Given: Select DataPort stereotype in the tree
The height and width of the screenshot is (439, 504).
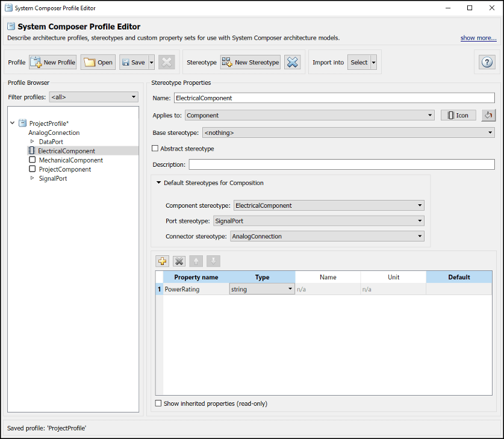Looking at the screenshot, I should click(x=51, y=142).
